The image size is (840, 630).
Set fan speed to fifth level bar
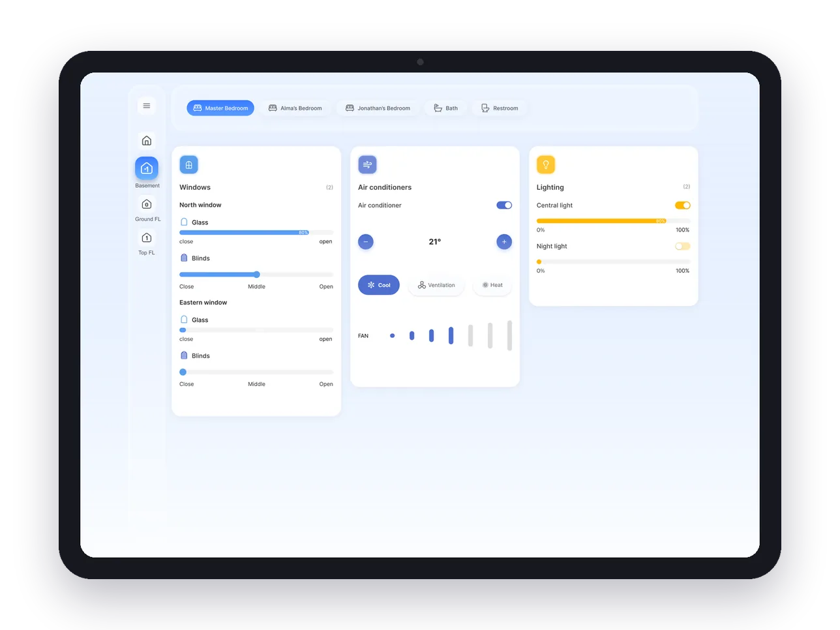click(470, 336)
